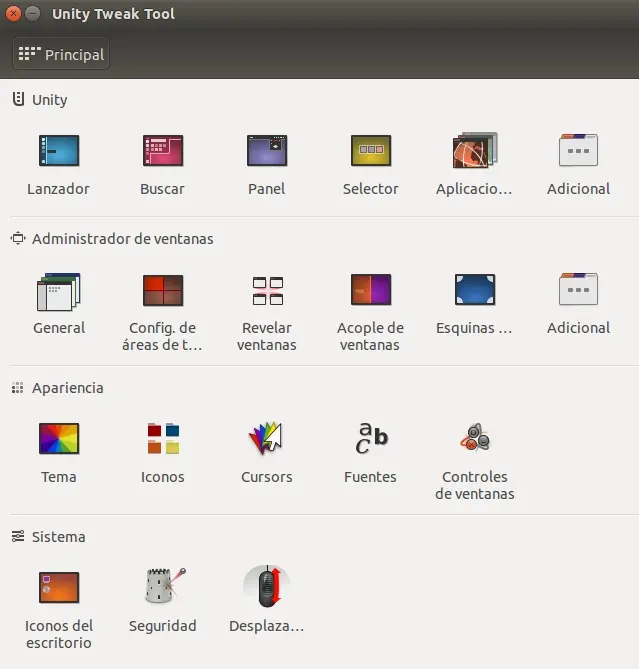
Task: Open Acople de ventanas settings
Action: tap(371, 290)
